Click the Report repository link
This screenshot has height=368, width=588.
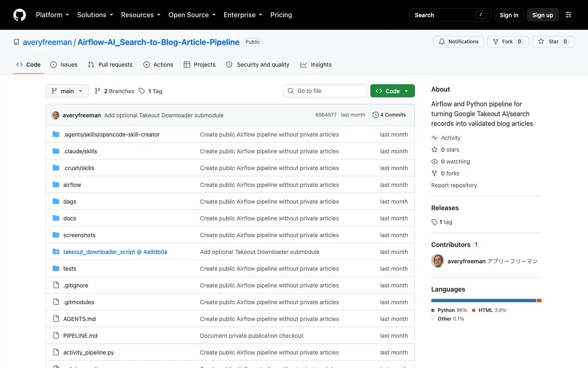454,185
